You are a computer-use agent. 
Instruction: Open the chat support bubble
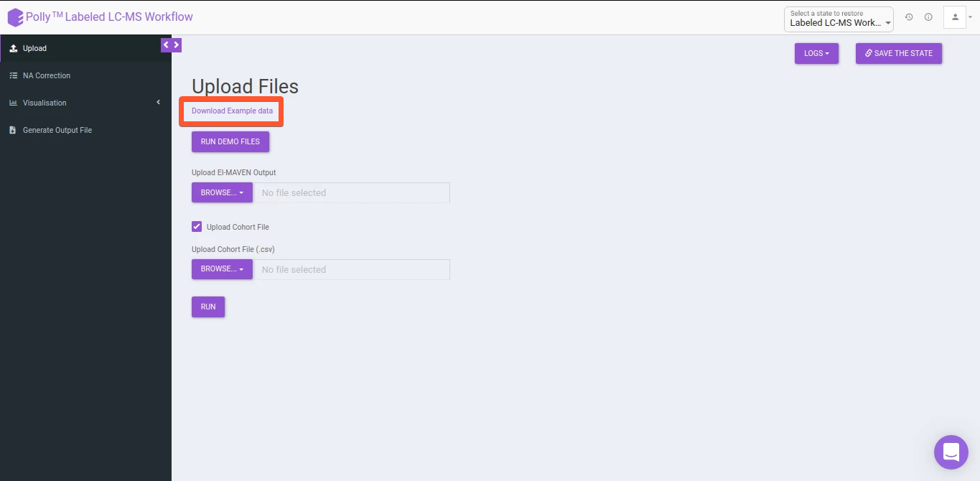click(951, 452)
